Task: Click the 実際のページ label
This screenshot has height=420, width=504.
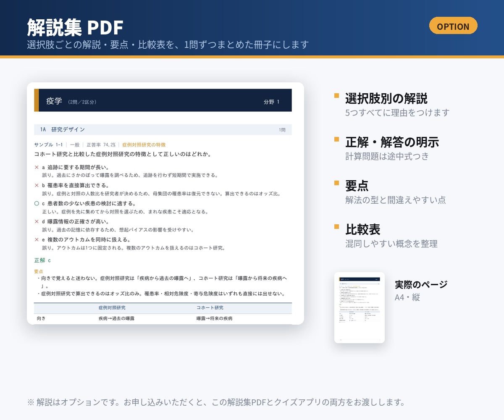Action: (x=421, y=284)
